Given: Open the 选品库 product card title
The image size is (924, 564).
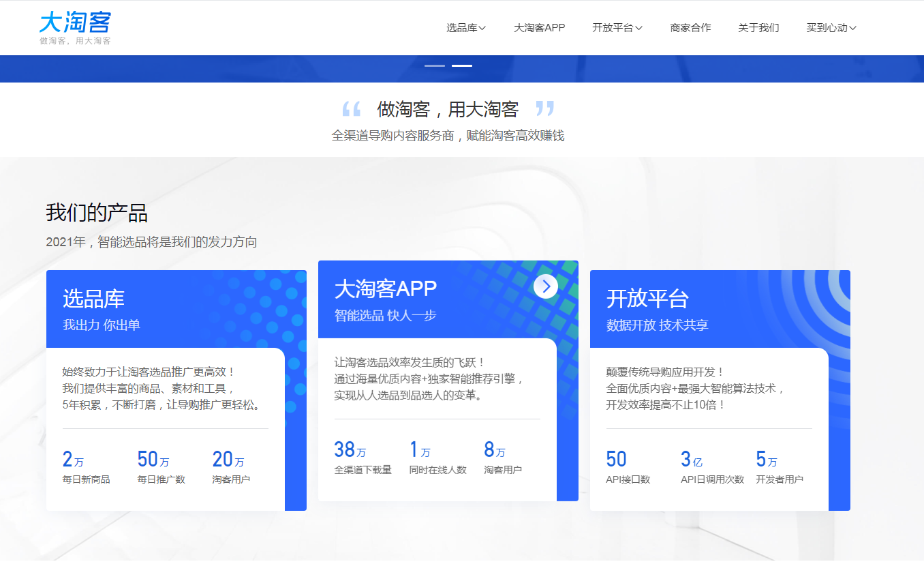Looking at the screenshot, I should click(93, 298).
